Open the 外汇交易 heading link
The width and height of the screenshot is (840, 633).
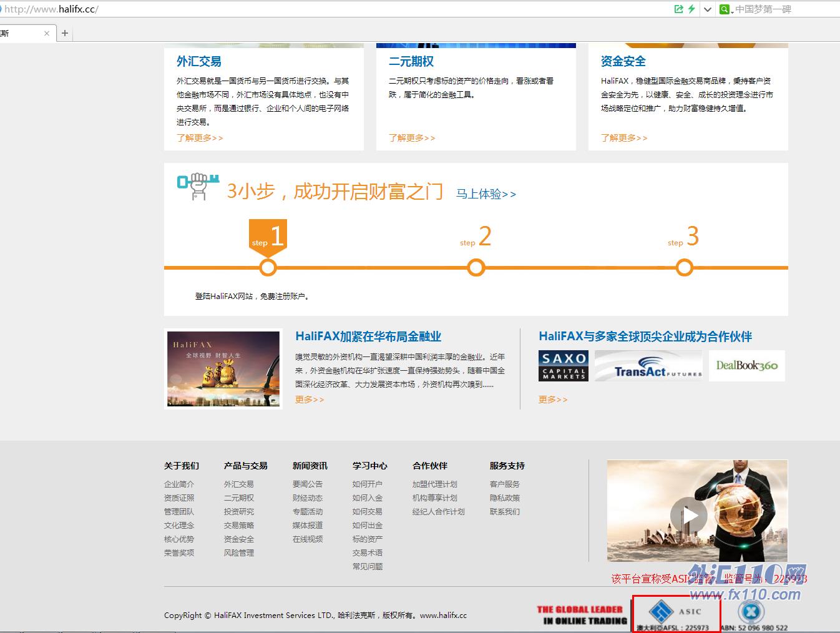coord(199,61)
